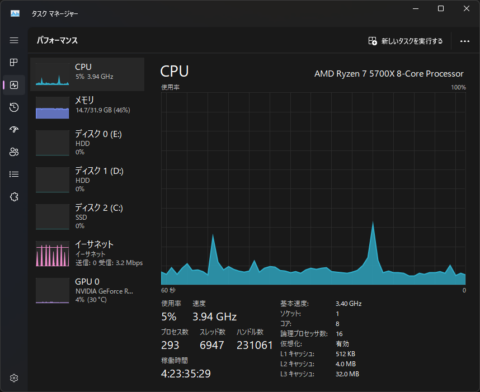Image resolution: width=480 pixels, height=392 pixels.
Task: Open the Processes page icon
Action: coord(14,62)
